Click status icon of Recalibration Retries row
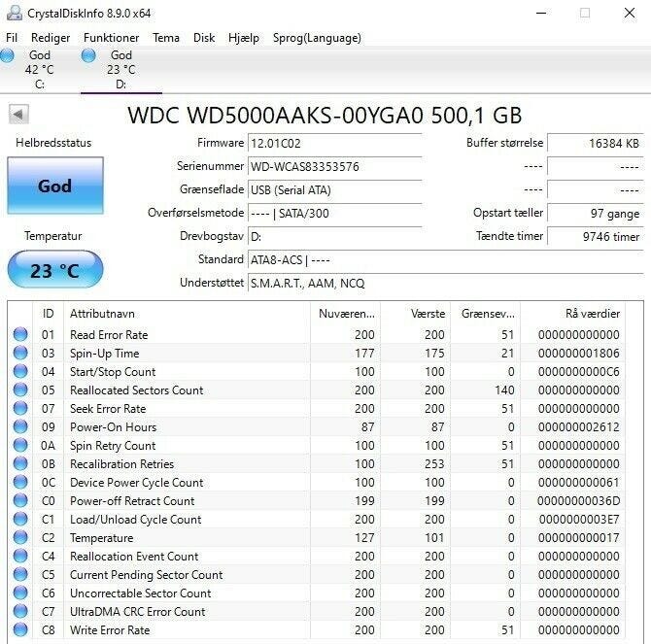This screenshot has width=651, height=644. [x=20, y=464]
